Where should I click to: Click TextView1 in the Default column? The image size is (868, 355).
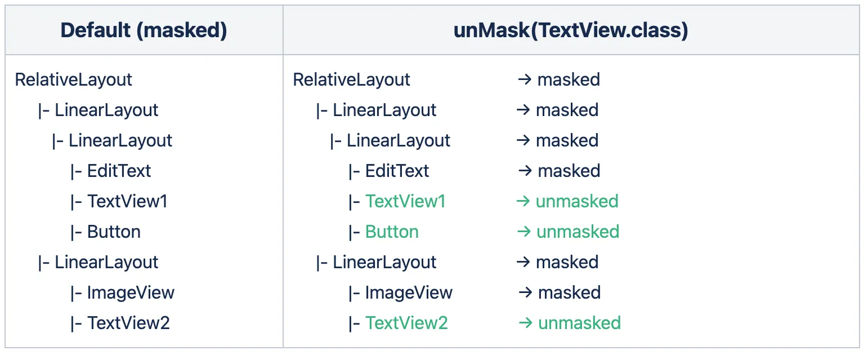pyautogui.click(x=127, y=201)
